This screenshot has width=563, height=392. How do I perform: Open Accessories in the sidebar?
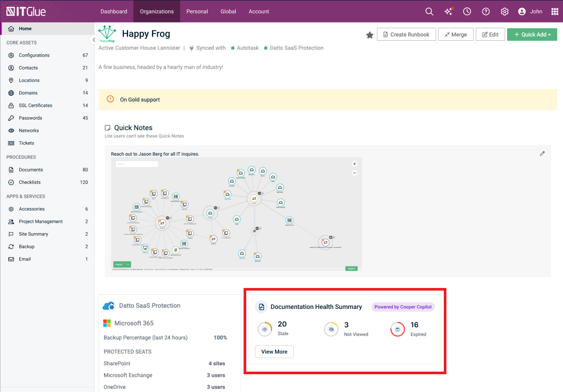[x=48, y=209]
